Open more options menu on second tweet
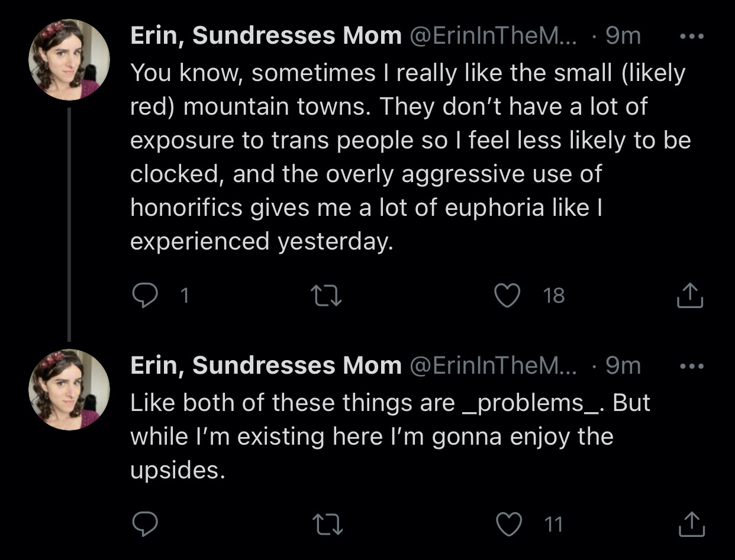 (x=691, y=367)
